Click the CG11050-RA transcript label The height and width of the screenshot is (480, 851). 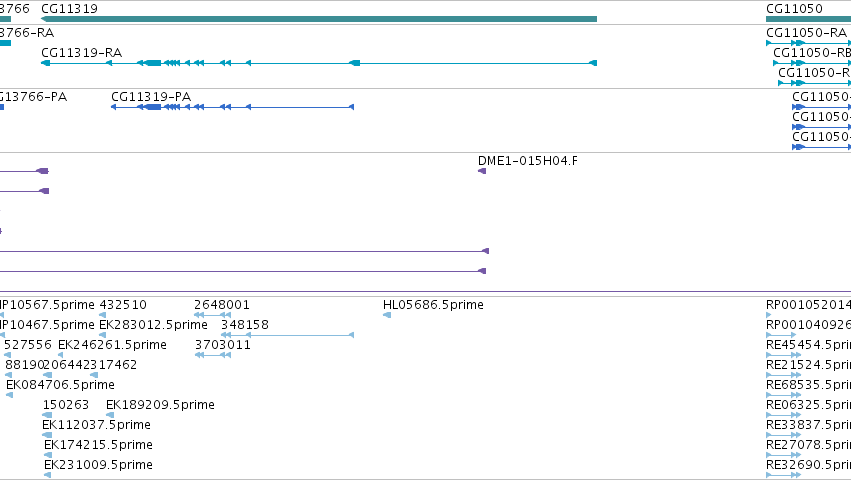click(806, 33)
